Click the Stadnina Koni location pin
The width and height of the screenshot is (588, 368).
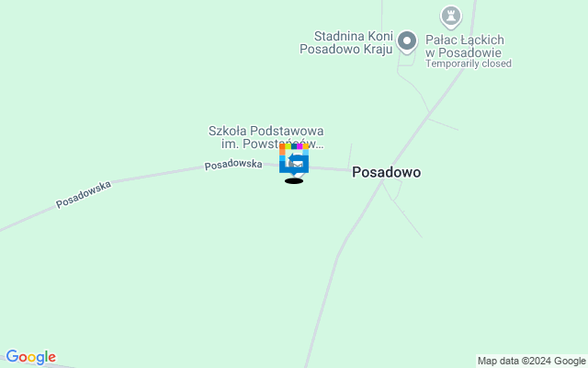coord(407,41)
